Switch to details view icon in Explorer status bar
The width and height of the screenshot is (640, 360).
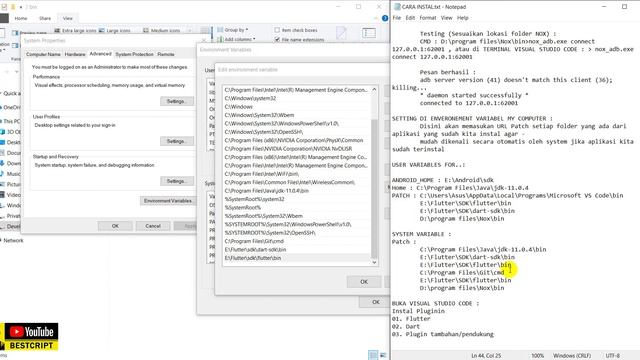click(x=373, y=355)
